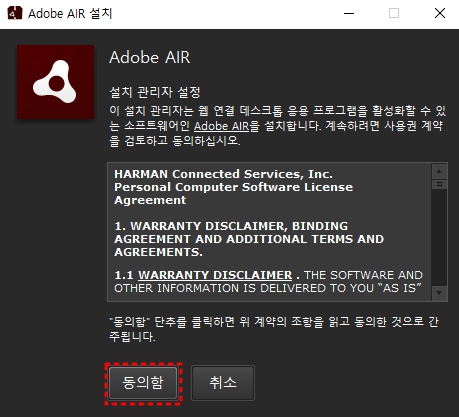Click the 동의함 (Agree) button

[143, 383]
